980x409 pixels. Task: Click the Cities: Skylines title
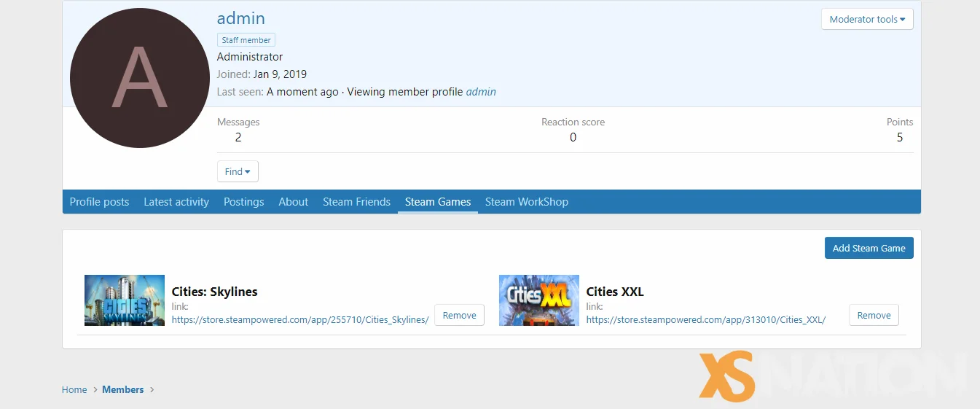pos(215,292)
